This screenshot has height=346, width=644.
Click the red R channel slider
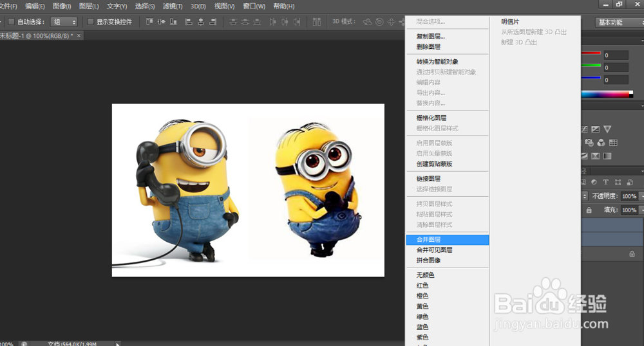[x=591, y=53]
